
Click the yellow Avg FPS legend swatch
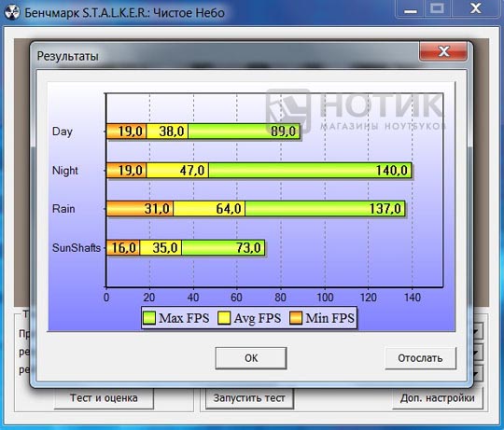pyautogui.click(x=224, y=318)
